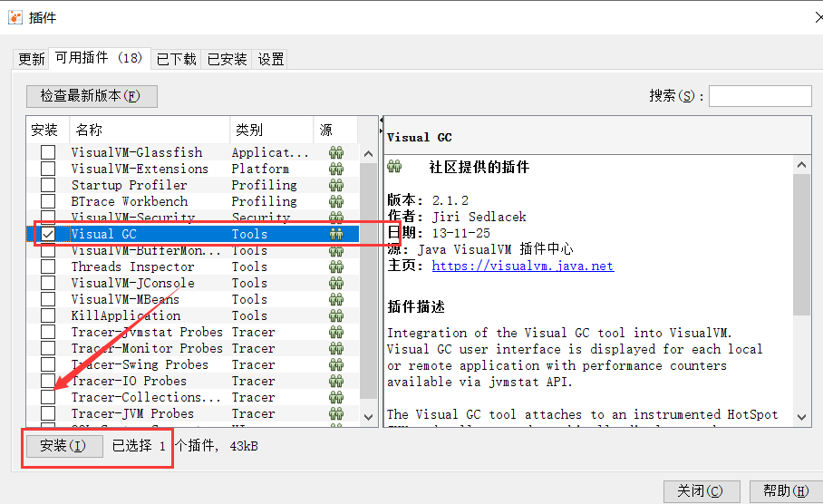This screenshot has height=504, width=823.
Task: Tick the KillApplication checkbox
Action: click(x=48, y=315)
